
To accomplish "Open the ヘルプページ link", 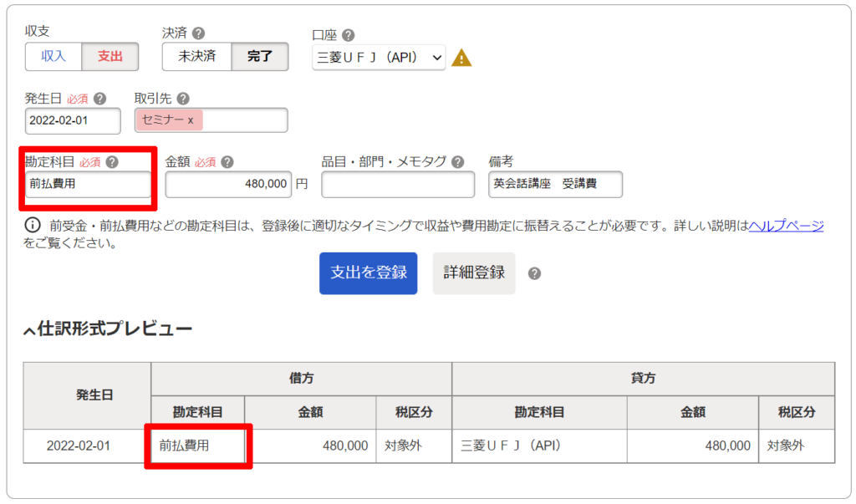I will pyautogui.click(x=786, y=226).
